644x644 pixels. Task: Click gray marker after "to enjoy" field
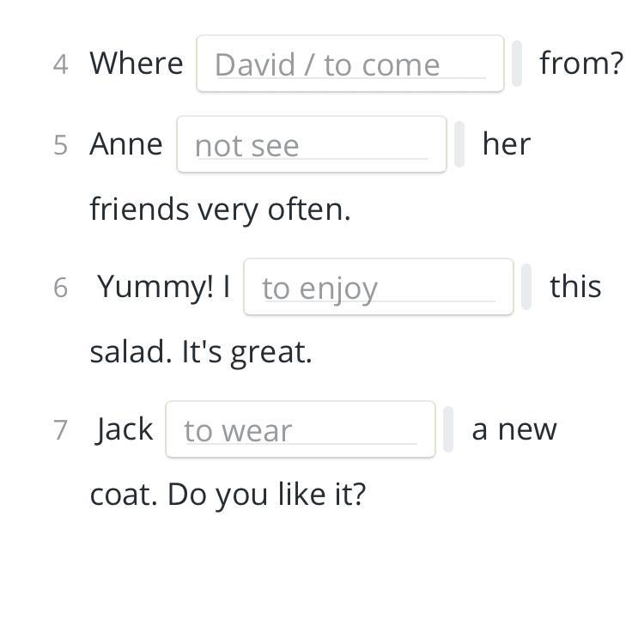click(526, 287)
